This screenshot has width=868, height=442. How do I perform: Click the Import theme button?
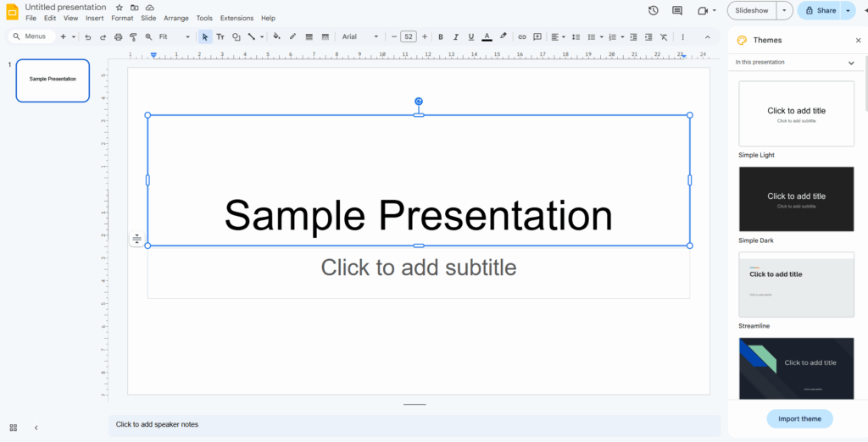(x=799, y=419)
